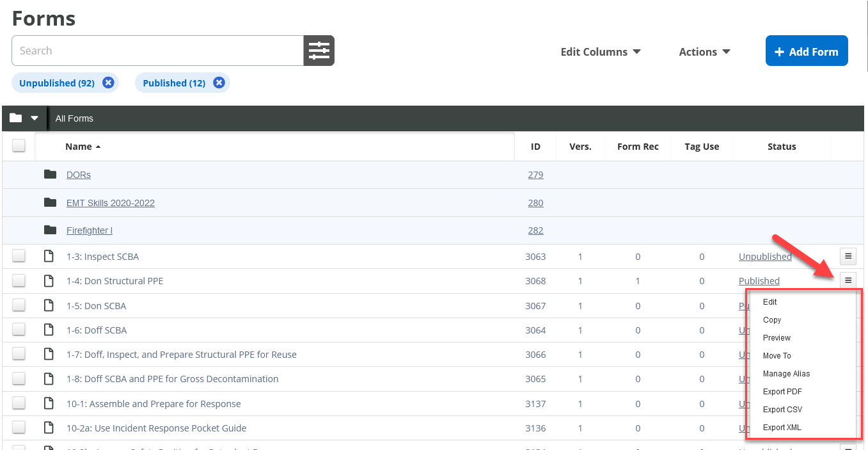Select the checkbox beside 1-8: Doff SCBA row
Viewport: 868px width, 450px height.
19,378
